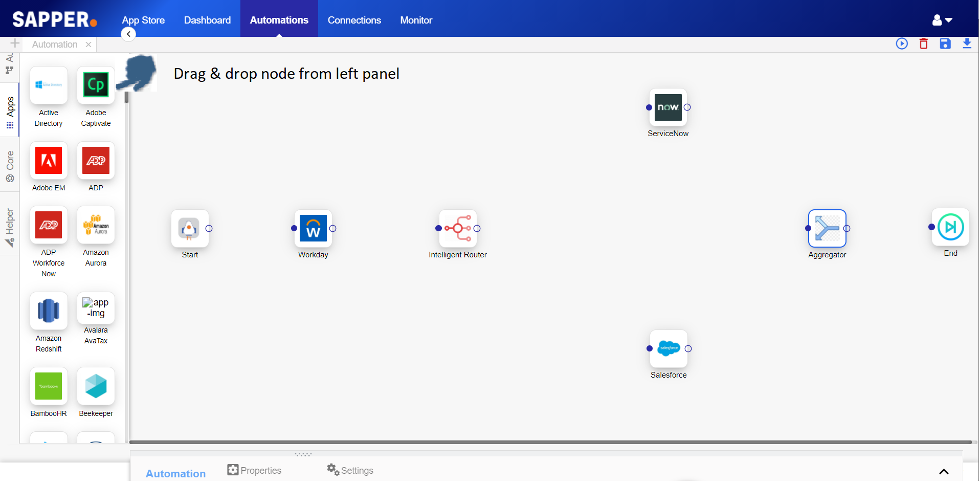Select the Salesforce node
The width and height of the screenshot is (980, 484).
point(669,349)
